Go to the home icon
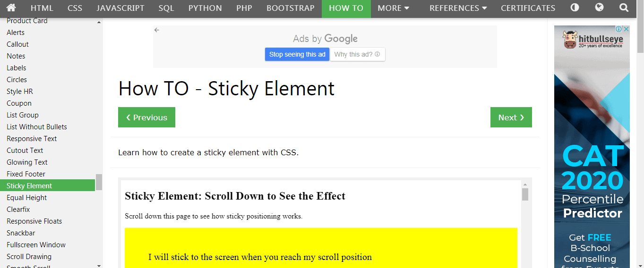This screenshot has height=268, width=644. (x=11, y=8)
